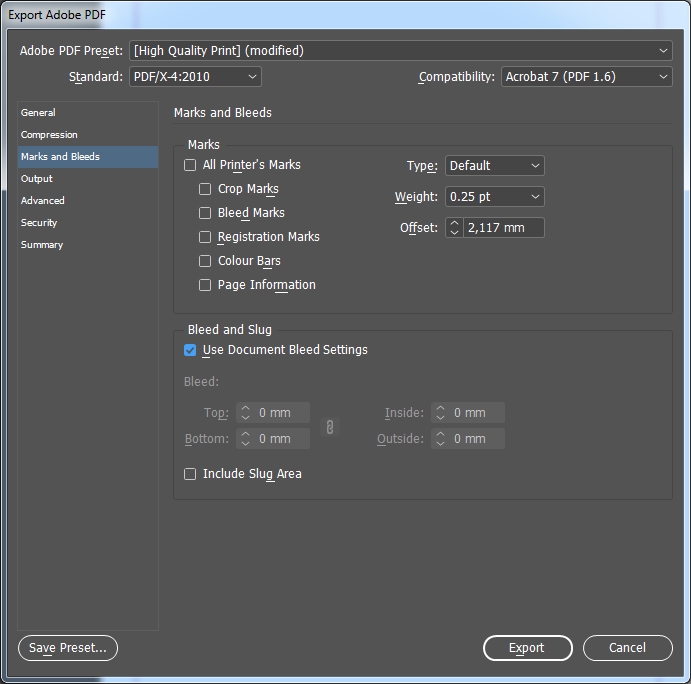Open the Compatibility Acrobat 7 dropdown
Image resolution: width=691 pixels, height=684 pixels.
click(586, 77)
